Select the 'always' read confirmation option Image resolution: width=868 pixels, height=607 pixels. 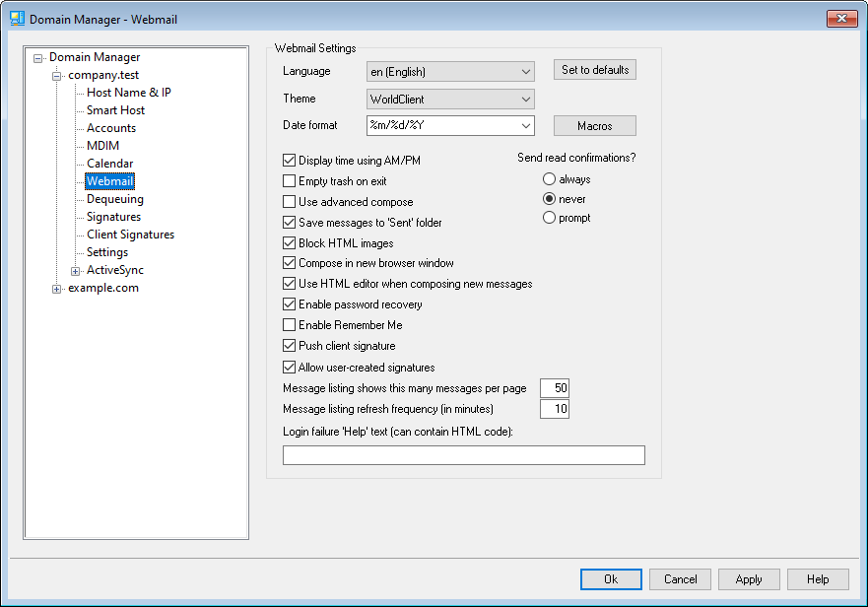click(550, 179)
